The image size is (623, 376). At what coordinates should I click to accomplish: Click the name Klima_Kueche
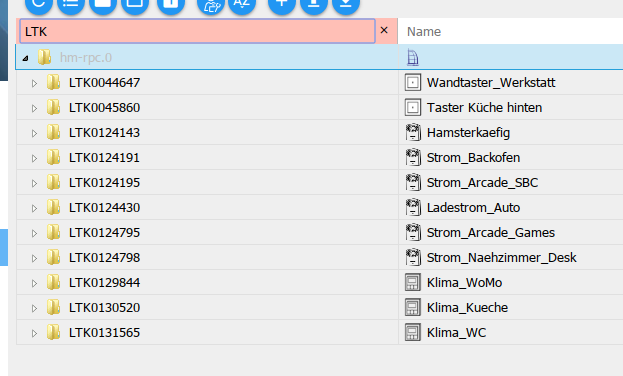click(467, 308)
